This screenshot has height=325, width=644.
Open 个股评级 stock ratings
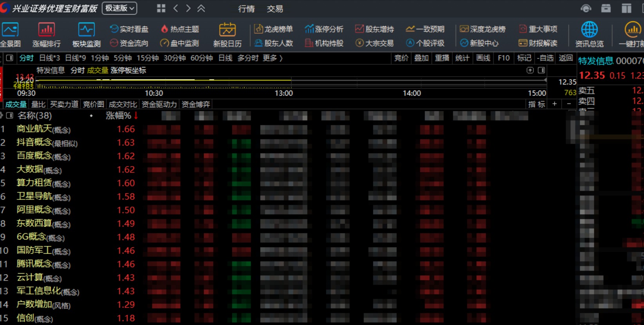pos(425,43)
